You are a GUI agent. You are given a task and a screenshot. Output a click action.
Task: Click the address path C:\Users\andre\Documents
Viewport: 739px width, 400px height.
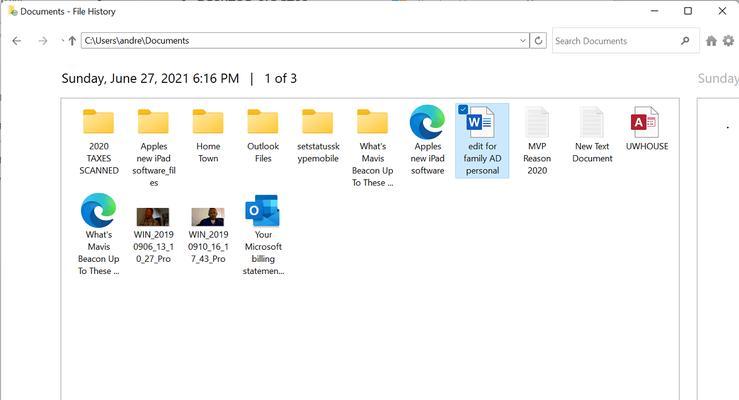(x=137, y=41)
